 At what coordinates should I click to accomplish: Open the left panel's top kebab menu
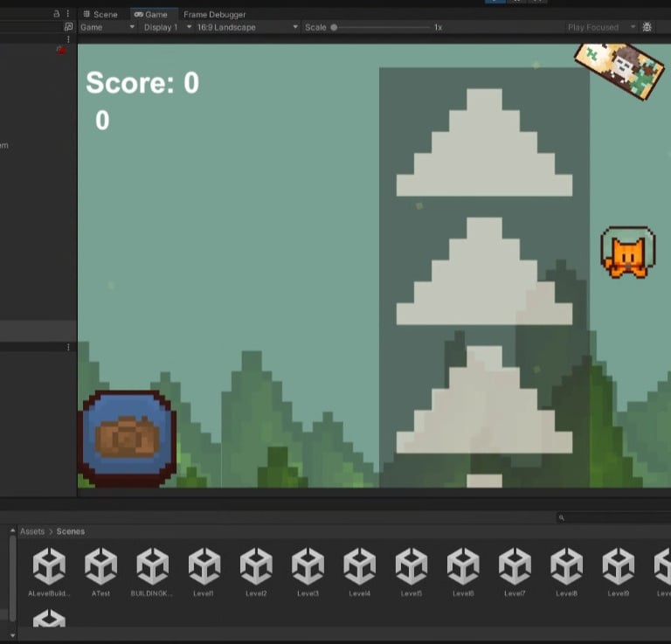tap(68, 14)
